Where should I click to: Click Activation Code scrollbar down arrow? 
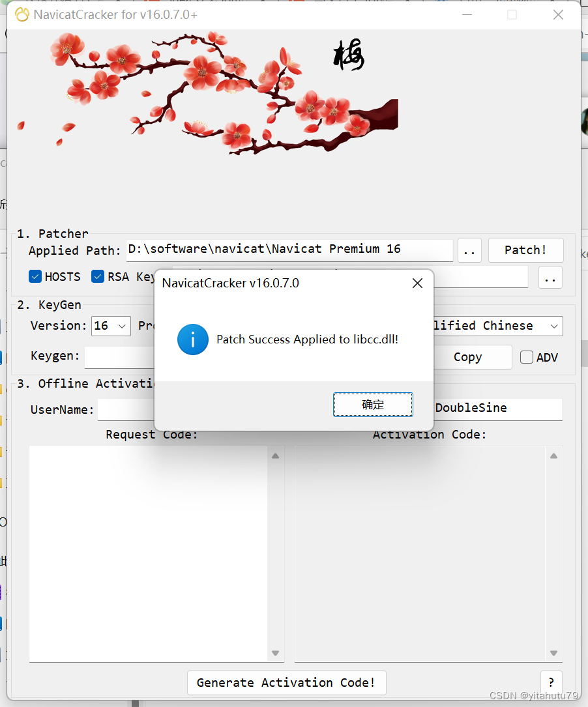click(553, 653)
